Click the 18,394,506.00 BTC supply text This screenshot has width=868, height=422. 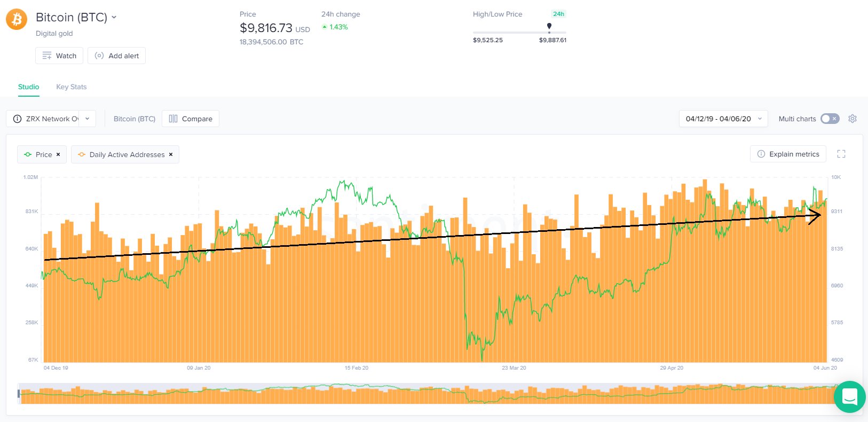271,42
